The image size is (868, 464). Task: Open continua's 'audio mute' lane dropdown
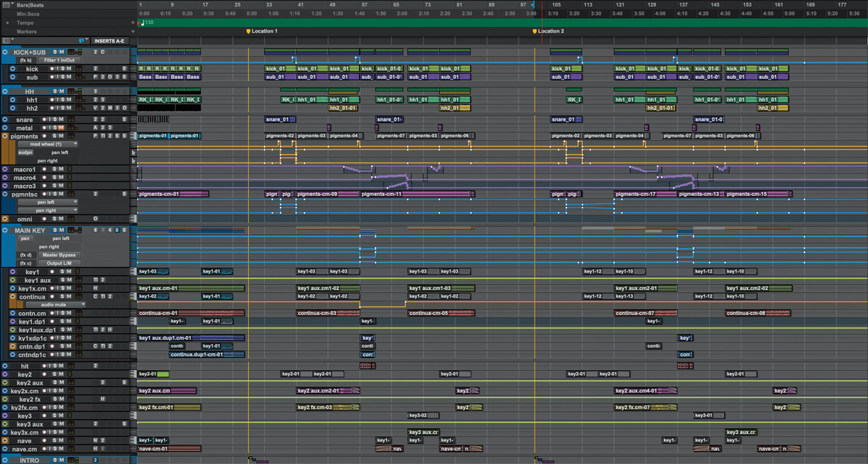pyautogui.click(x=56, y=305)
